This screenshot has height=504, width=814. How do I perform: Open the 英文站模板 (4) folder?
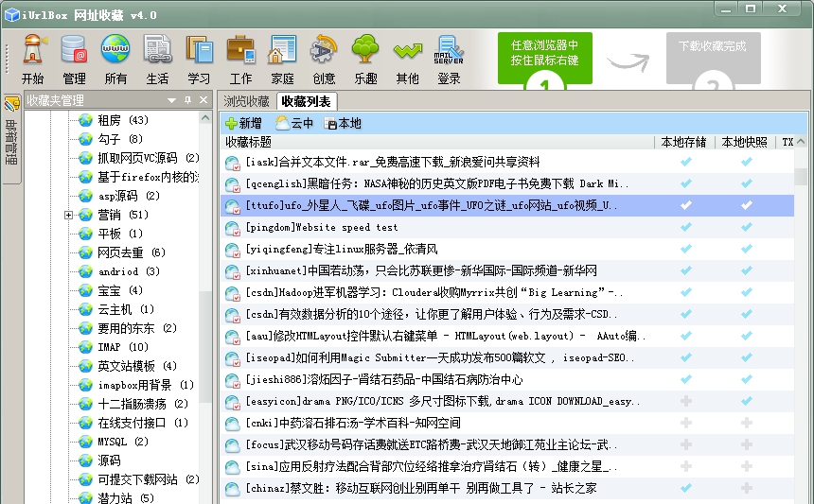pyautogui.click(x=137, y=366)
